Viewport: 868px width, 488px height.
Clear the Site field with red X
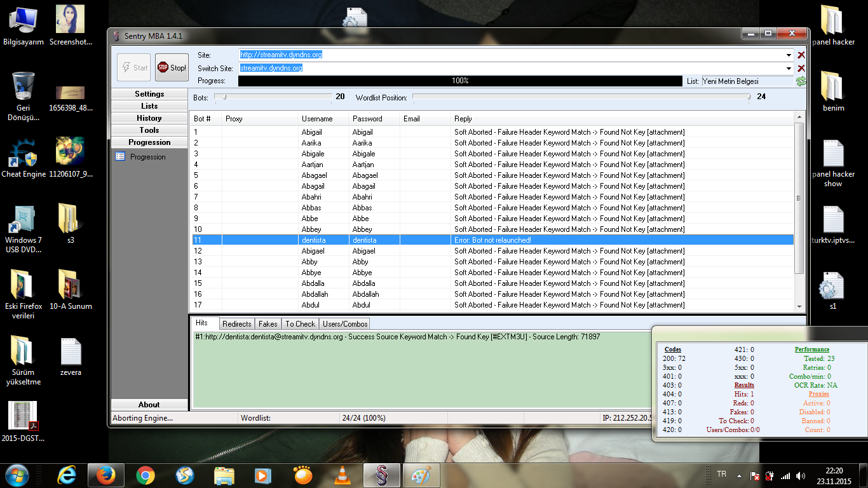point(801,55)
